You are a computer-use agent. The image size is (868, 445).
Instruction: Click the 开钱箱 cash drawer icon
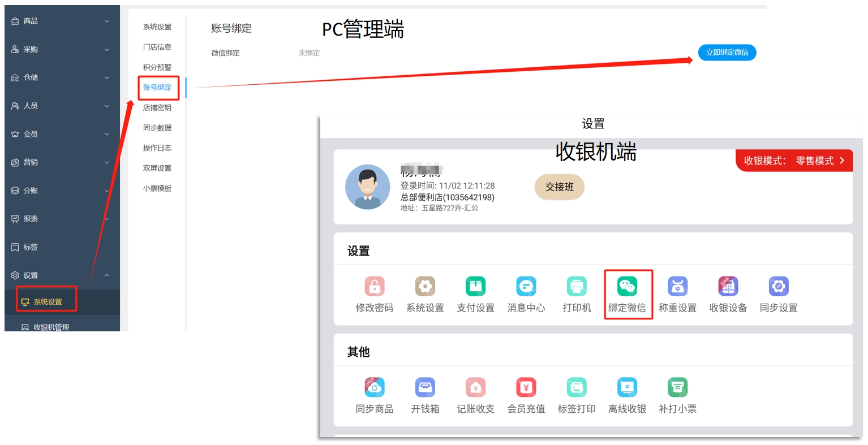tap(425, 388)
